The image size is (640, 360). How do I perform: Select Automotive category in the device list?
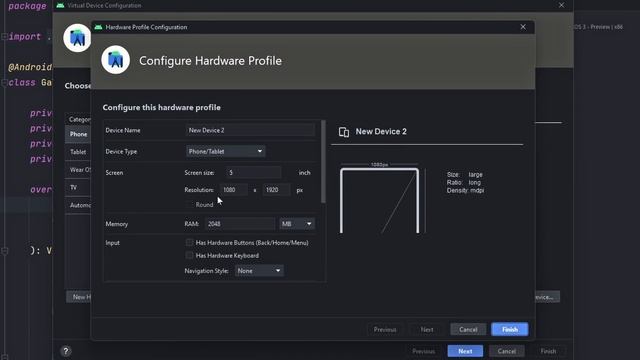pyautogui.click(x=78, y=205)
